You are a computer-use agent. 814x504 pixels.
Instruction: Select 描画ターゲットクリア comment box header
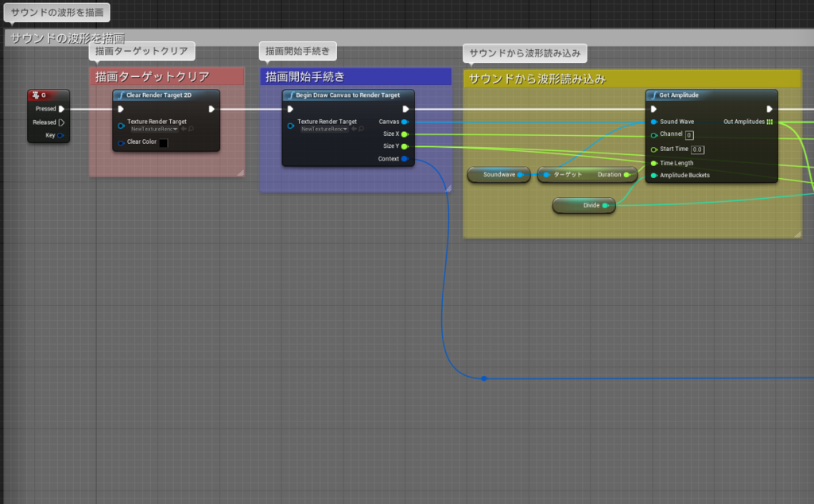(167, 77)
